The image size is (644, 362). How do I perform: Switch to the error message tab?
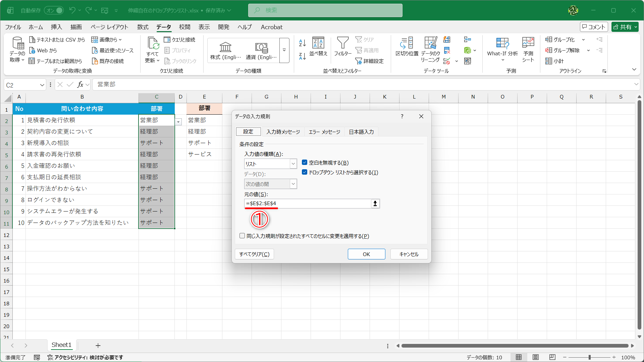pos(324,132)
